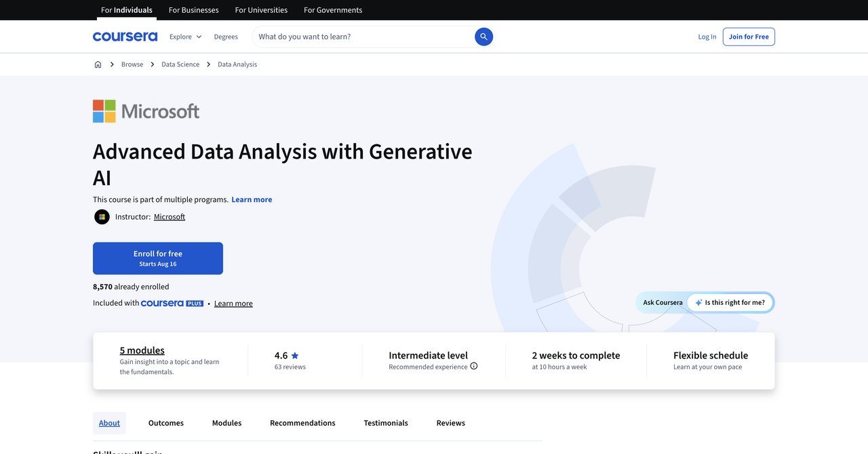Select the Modules section tab
The image size is (868, 454).
226,423
